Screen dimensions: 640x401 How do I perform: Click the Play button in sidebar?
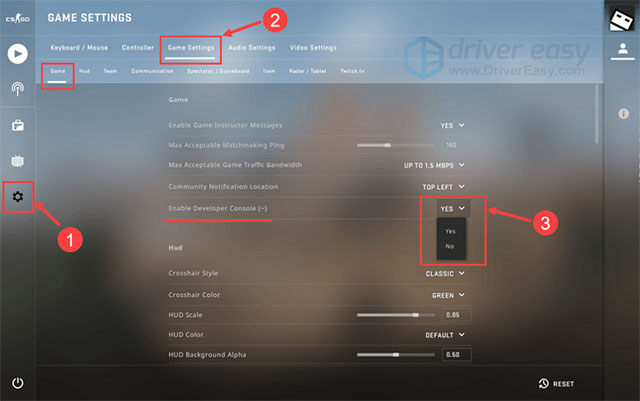coord(18,53)
